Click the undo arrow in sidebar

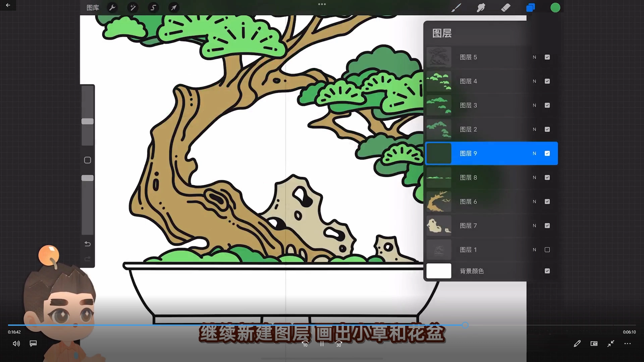(x=88, y=244)
